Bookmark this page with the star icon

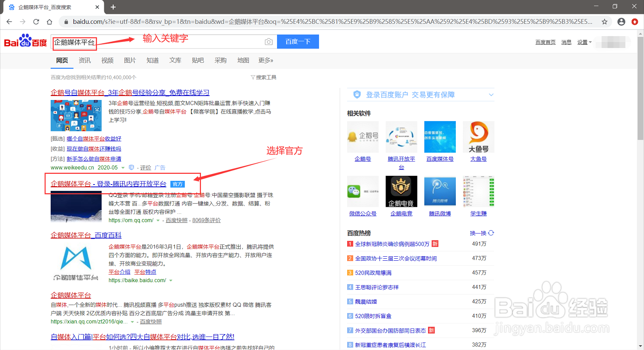(x=604, y=22)
